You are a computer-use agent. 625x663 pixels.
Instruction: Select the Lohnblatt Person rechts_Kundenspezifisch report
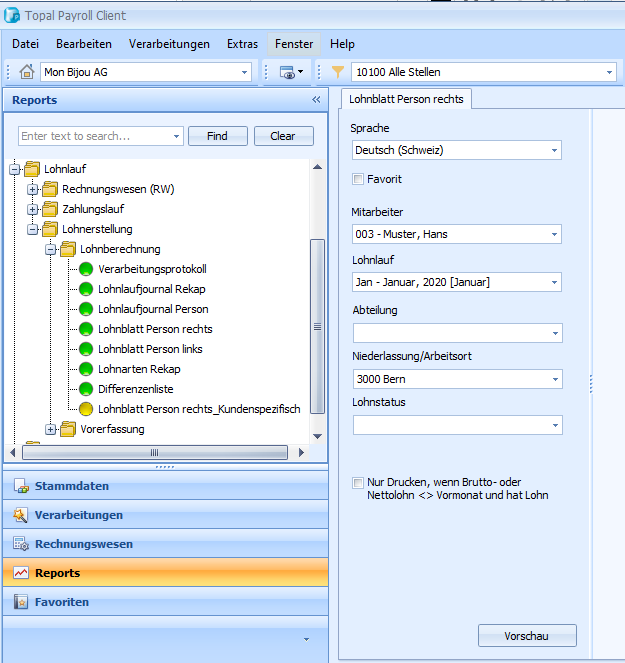pos(198,409)
